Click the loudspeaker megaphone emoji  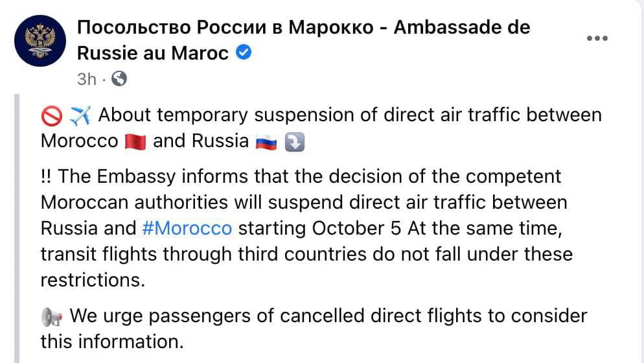(x=52, y=317)
